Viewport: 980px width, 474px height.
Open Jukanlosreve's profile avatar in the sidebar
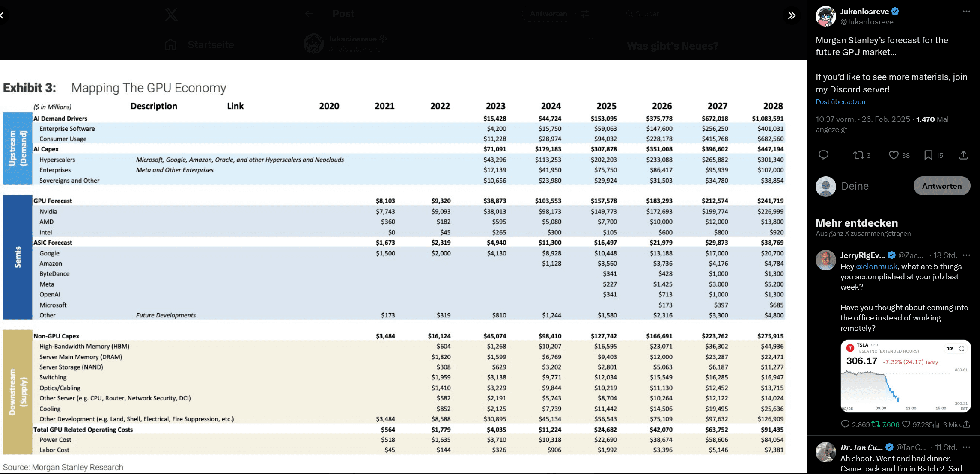(x=826, y=16)
